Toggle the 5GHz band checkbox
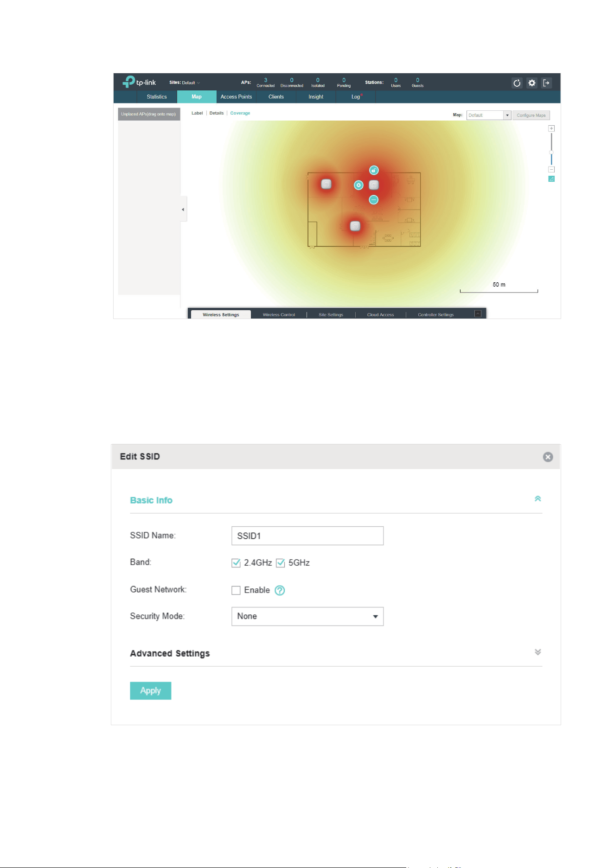This screenshot has height=868, width=614. tap(281, 563)
